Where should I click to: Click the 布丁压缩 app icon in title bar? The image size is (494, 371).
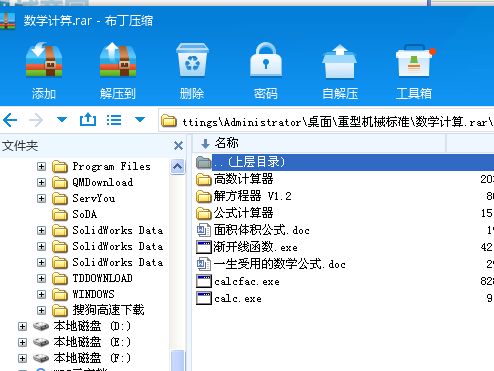tap(7, 21)
